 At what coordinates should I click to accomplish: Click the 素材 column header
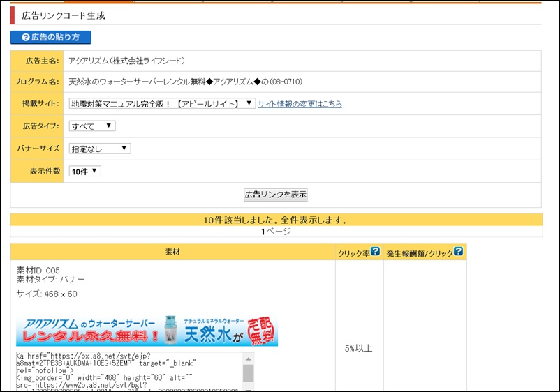click(173, 252)
